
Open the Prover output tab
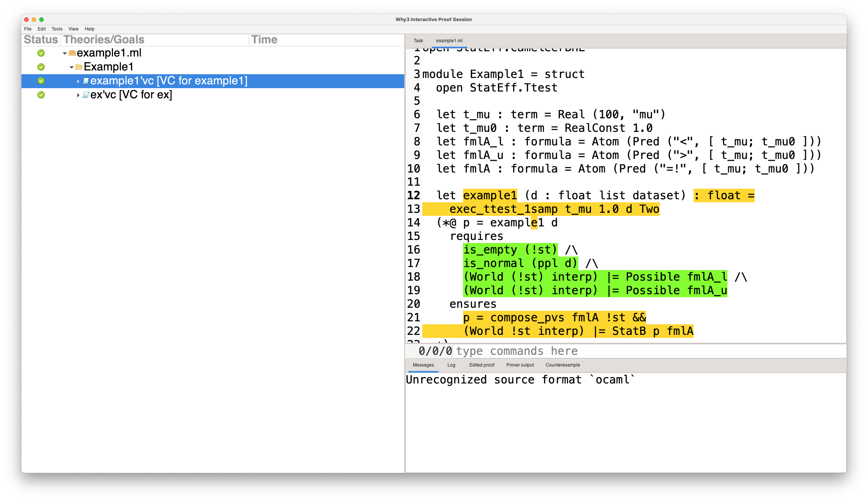coord(520,365)
